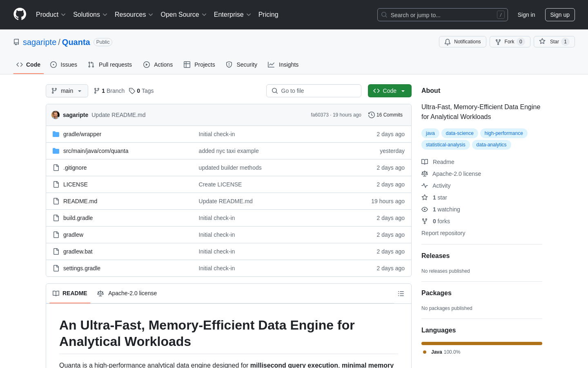The image size is (588, 368).
Task: Open the green Code dropdown button
Action: tap(390, 91)
